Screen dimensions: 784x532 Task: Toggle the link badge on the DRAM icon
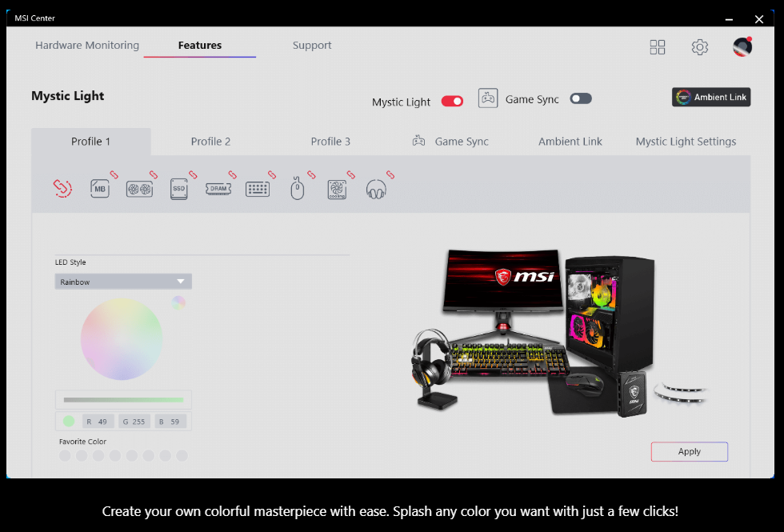233,174
